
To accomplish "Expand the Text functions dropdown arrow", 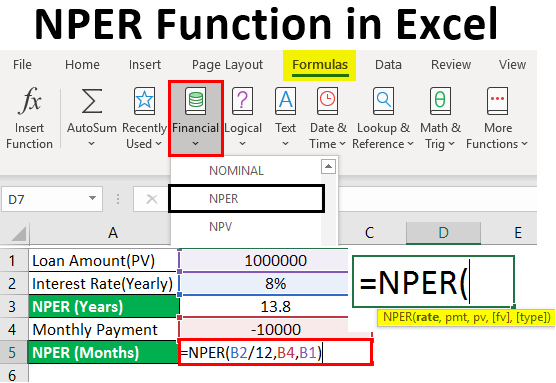I will (x=285, y=144).
